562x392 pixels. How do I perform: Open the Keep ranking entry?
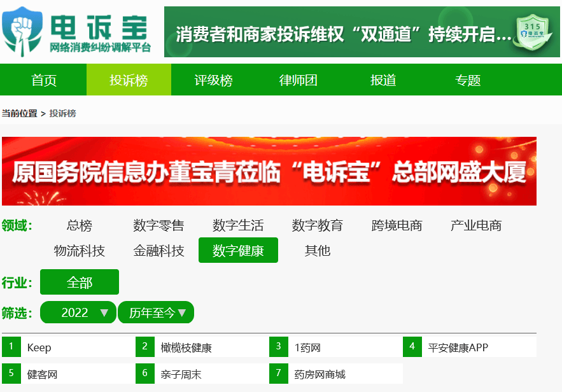39,348
